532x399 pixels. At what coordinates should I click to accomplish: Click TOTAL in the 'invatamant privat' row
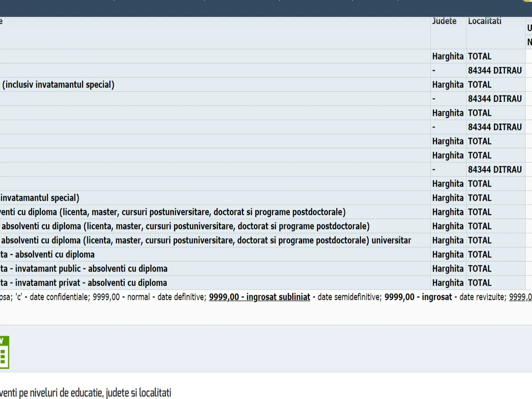tap(480, 283)
